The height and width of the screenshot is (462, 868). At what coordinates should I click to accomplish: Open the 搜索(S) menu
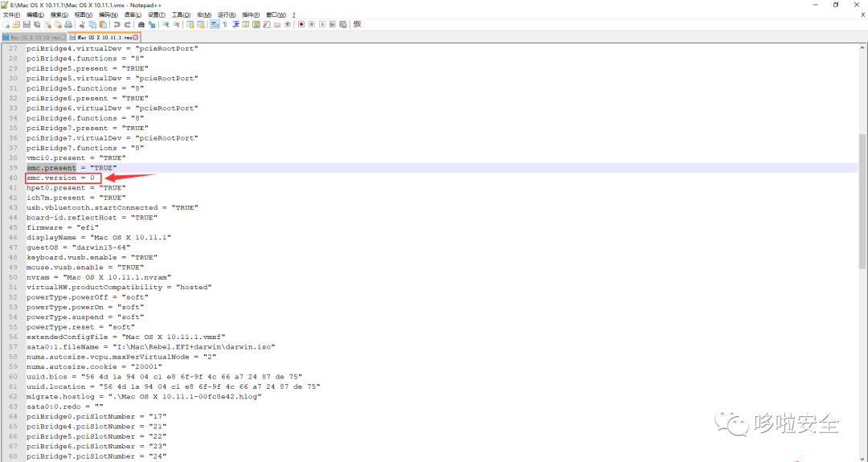click(59, 15)
